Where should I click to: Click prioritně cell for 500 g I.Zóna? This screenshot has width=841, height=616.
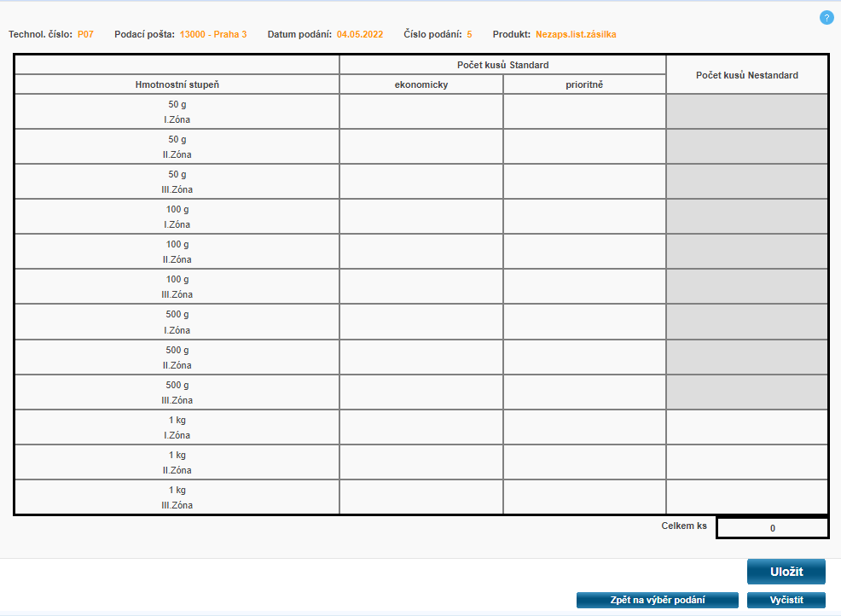(x=584, y=323)
